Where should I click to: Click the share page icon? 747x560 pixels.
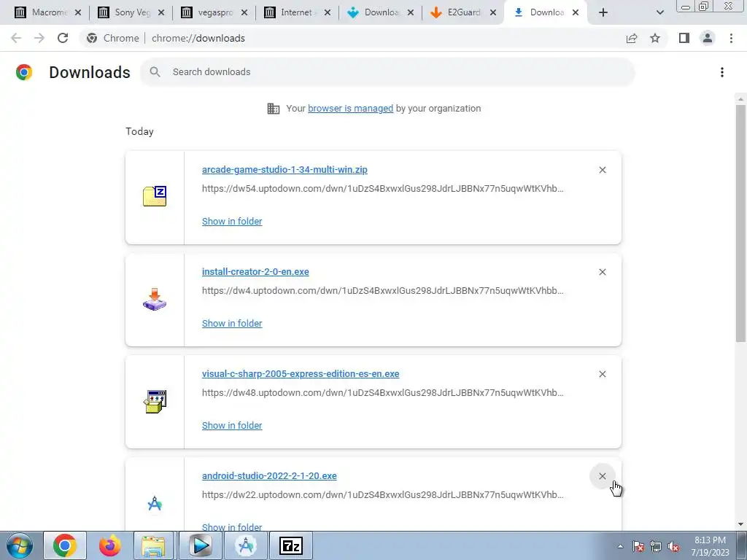click(632, 38)
